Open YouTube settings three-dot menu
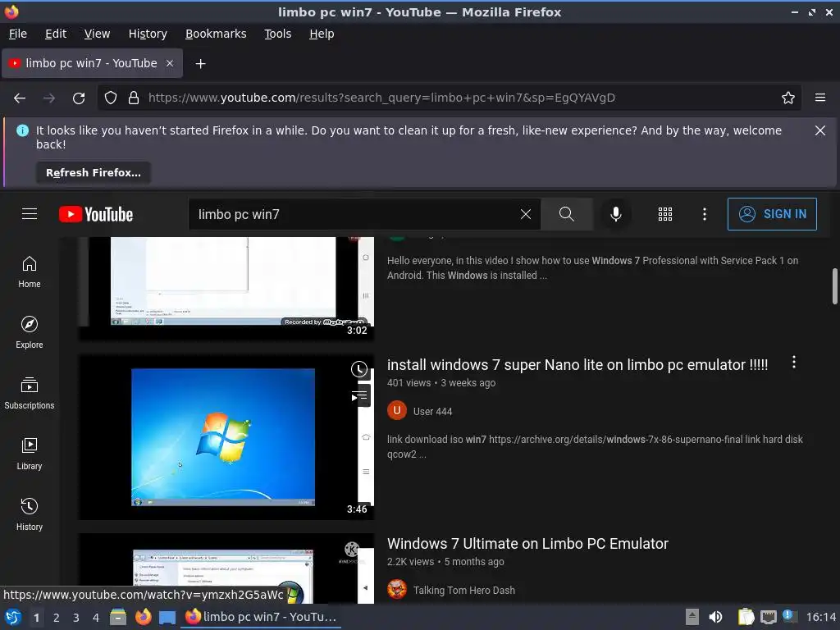Image resolution: width=840 pixels, height=630 pixels. (705, 214)
